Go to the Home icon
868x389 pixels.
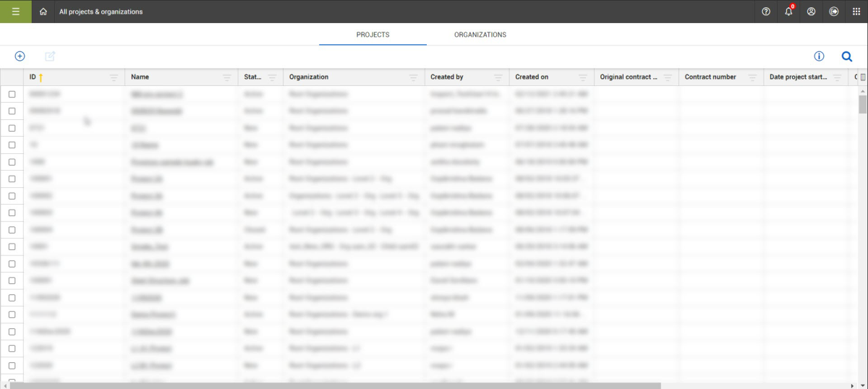click(x=43, y=12)
